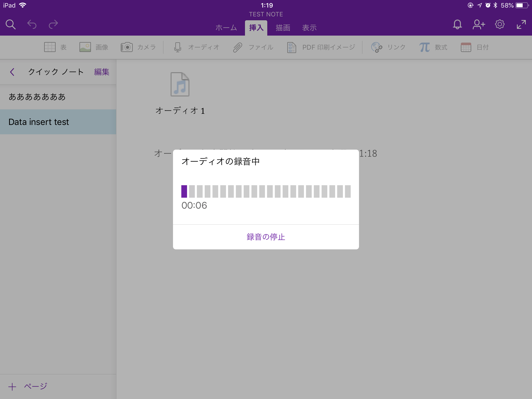Screen dimensions: 532x399
Task: Redo the last action
Action: (53, 24)
